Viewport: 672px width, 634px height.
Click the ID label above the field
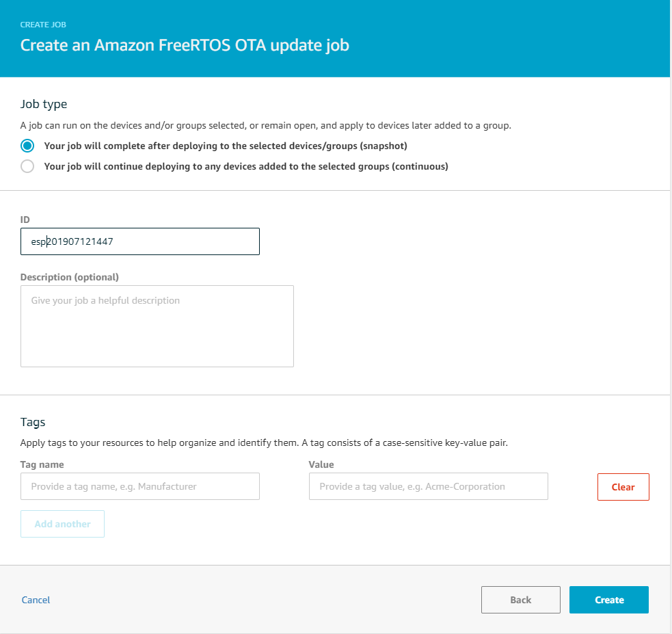25,220
